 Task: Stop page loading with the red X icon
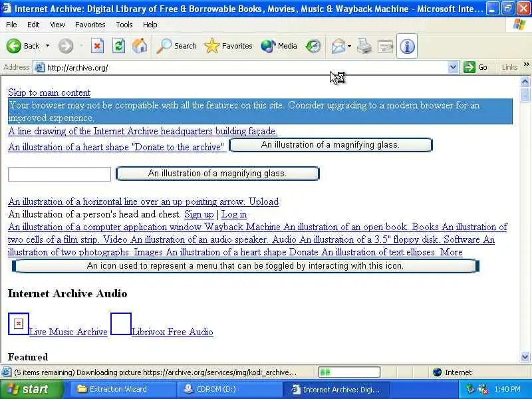pyautogui.click(x=97, y=46)
